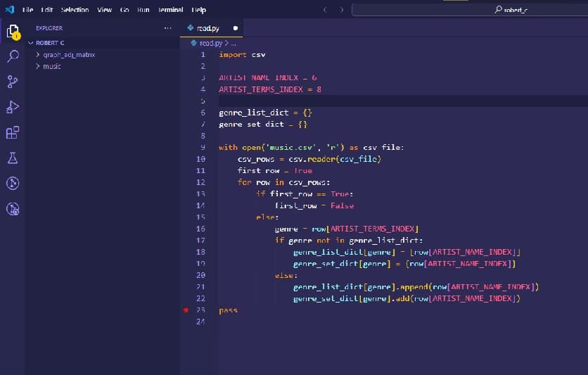Open the Testing flask icon
This screenshot has height=375, width=588.
(13, 158)
